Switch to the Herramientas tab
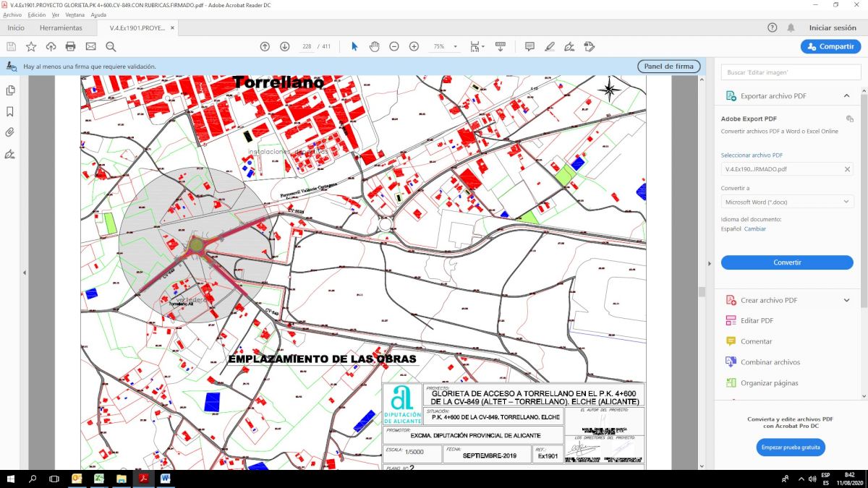Screen dimensions: 868x488 61,28
